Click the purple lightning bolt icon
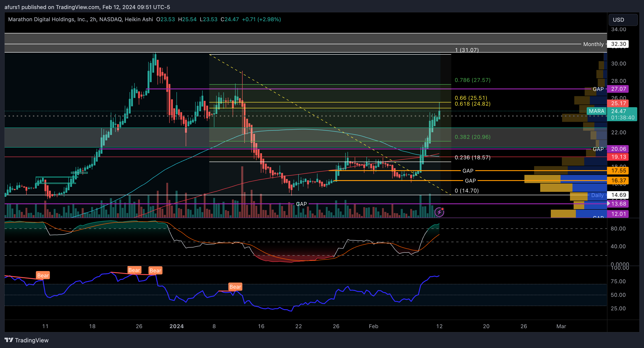Viewport: 644px width, 348px height. [439, 212]
